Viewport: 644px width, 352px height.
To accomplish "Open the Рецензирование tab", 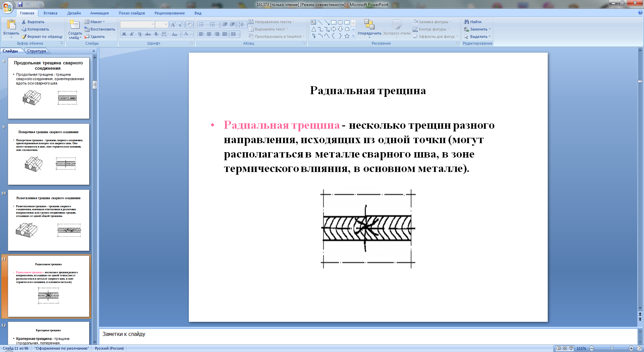I will (170, 13).
